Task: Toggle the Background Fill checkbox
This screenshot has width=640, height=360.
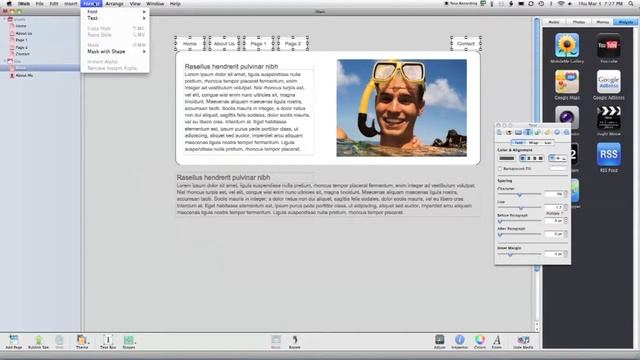Action: coord(500,169)
